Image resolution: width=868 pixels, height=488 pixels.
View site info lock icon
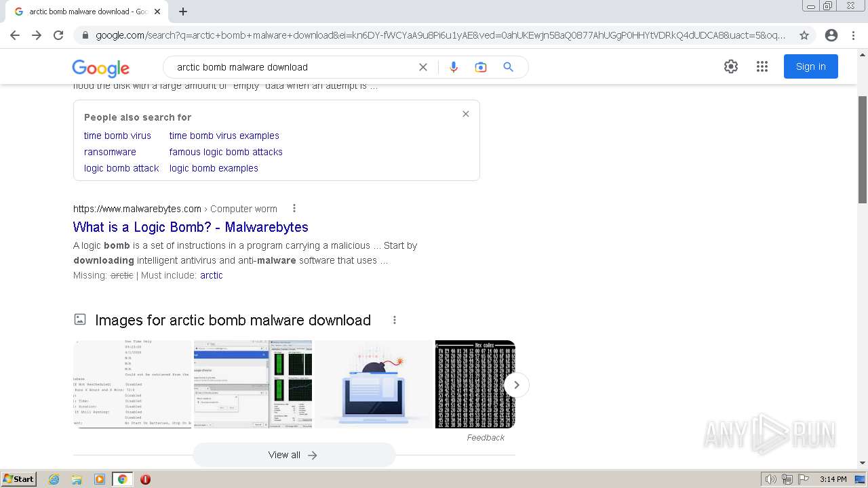pyautogui.click(x=85, y=35)
